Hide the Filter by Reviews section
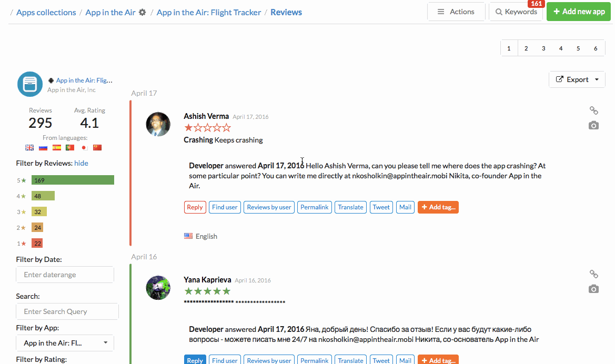The image size is (615, 364). (81, 163)
